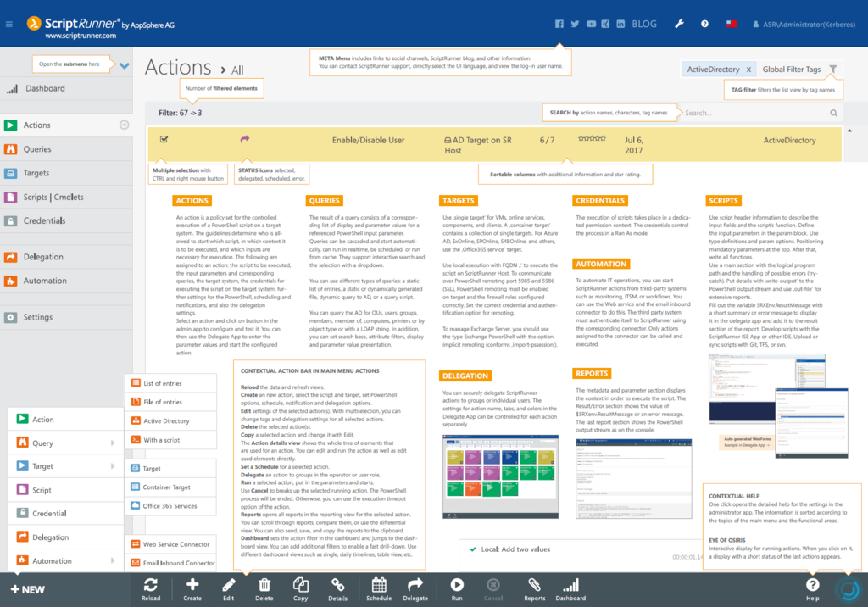The image size is (868, 607).
Task: Click the star rating of the action
Action: (592, 138)
